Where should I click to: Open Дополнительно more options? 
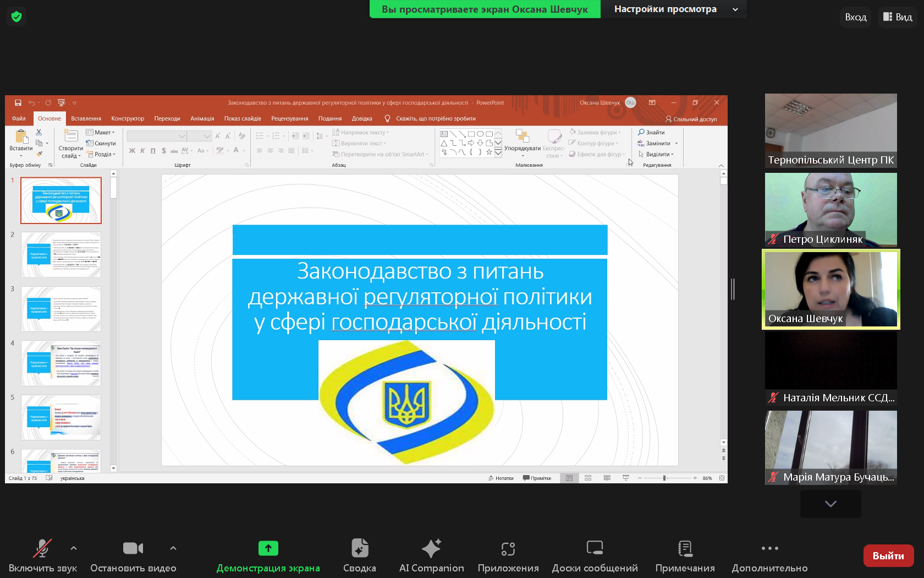[769, 556]
